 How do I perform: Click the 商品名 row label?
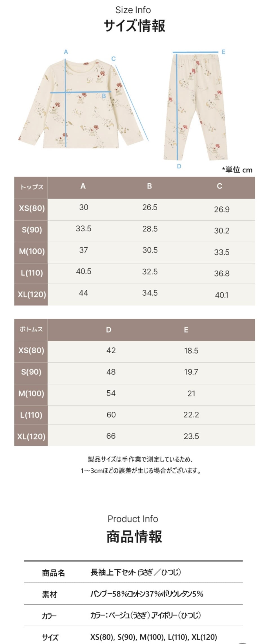(x=53, y=573)
